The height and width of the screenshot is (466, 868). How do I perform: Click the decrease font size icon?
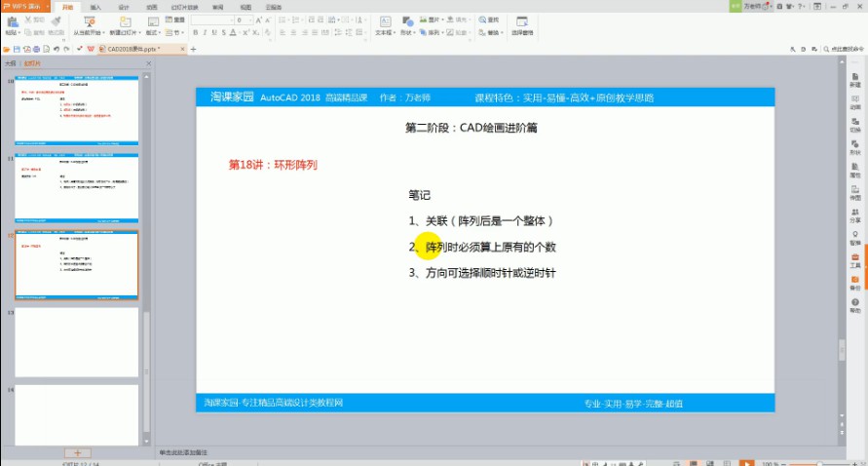pyautogui.click(x=268, y=19)
